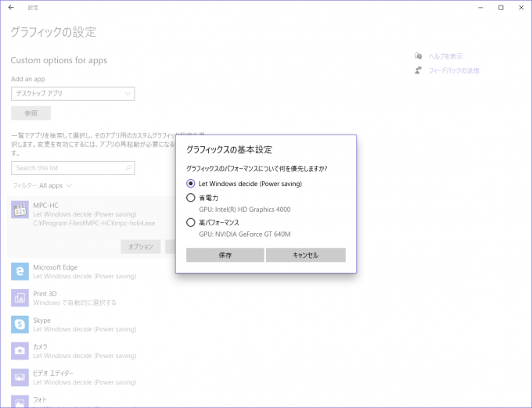Viewport: 532px width, 408px height.
Task: Open the フィードバックの送信 link
Action: 454,70
